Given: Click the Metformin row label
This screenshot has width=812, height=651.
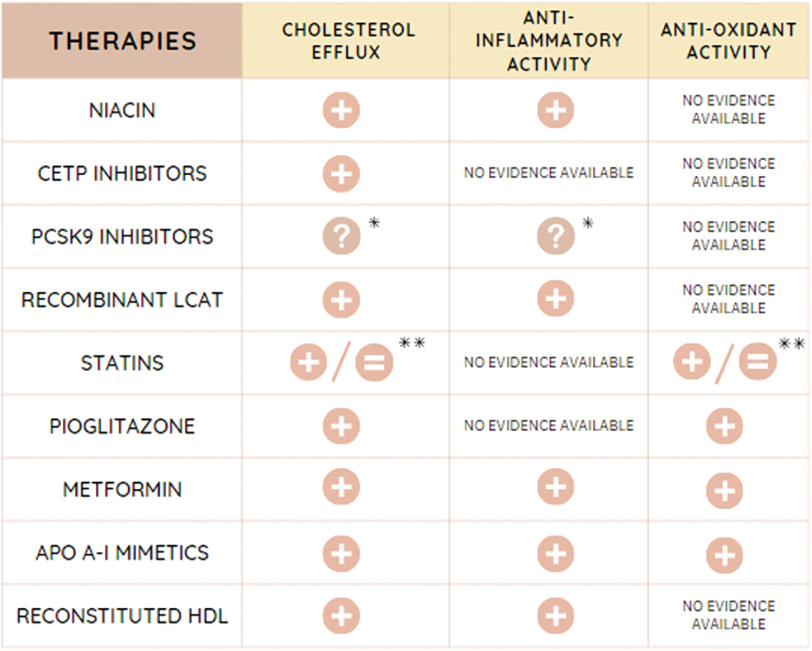Looking at the screenshot, I should coord(122,490).
